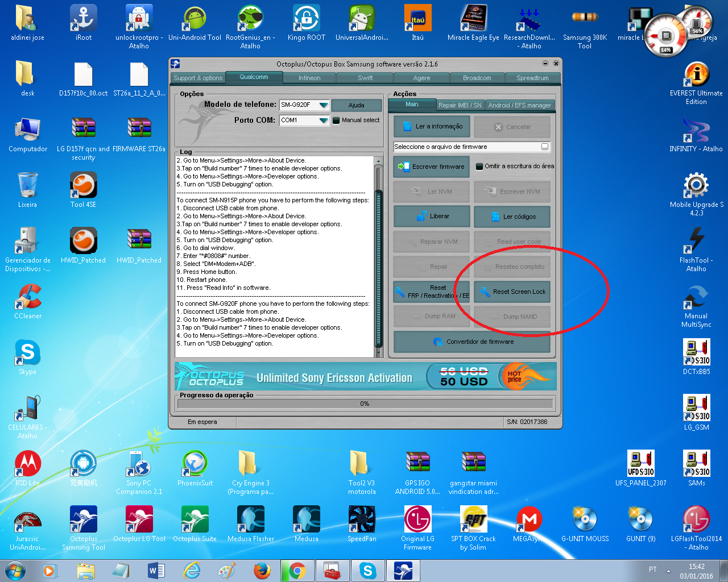Open the Broadcom tab
The image size is (728, 582).
[477, 78]
